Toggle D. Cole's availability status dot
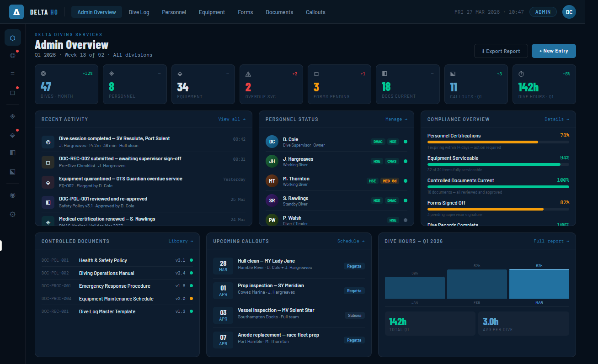Viewport: 598px width, 364px height. (405, 142)
